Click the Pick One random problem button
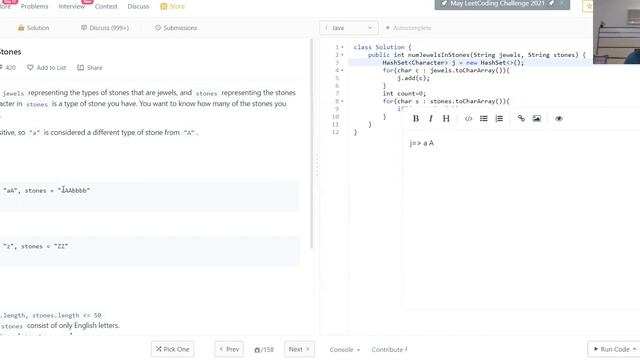This screenshot has height=360, width=640. coord(172,349)
